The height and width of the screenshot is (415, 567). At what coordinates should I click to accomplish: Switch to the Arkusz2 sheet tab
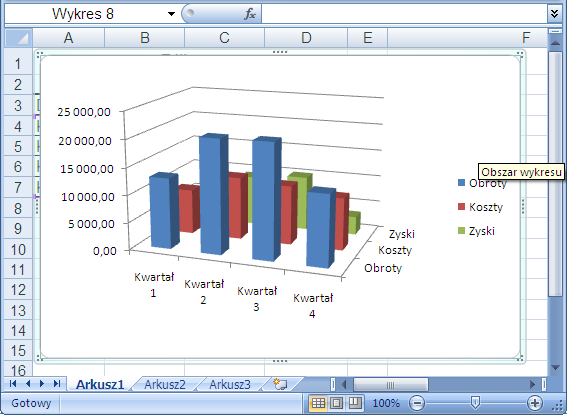(x=165, y=384)
